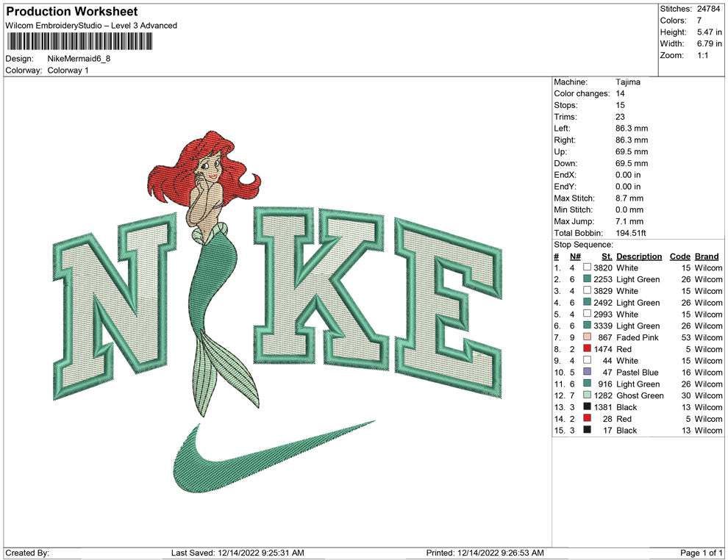Click the Colorway 1 value

coord(68,71)
